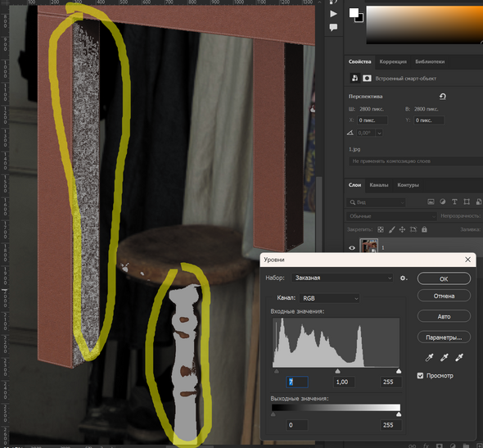Screen dimensions: 483x448
Task: Filter layers by type (T) icon
Action: tap(454, 201)
